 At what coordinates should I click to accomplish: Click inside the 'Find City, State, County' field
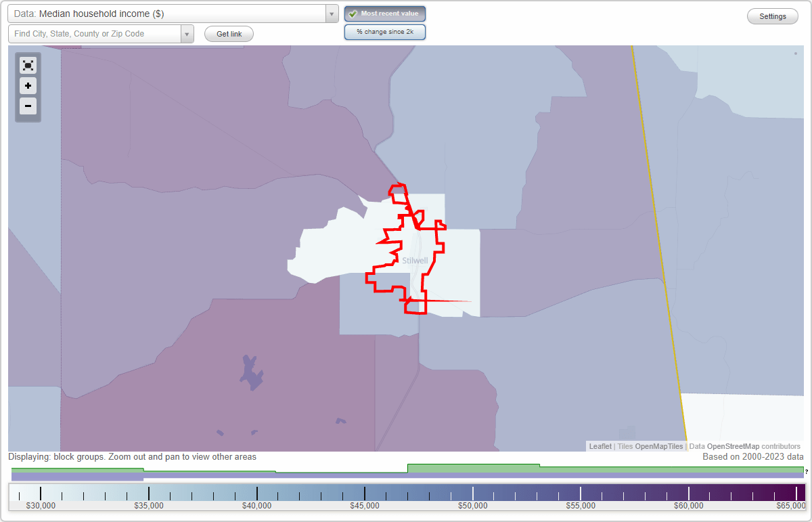click(x=95, y=32)
